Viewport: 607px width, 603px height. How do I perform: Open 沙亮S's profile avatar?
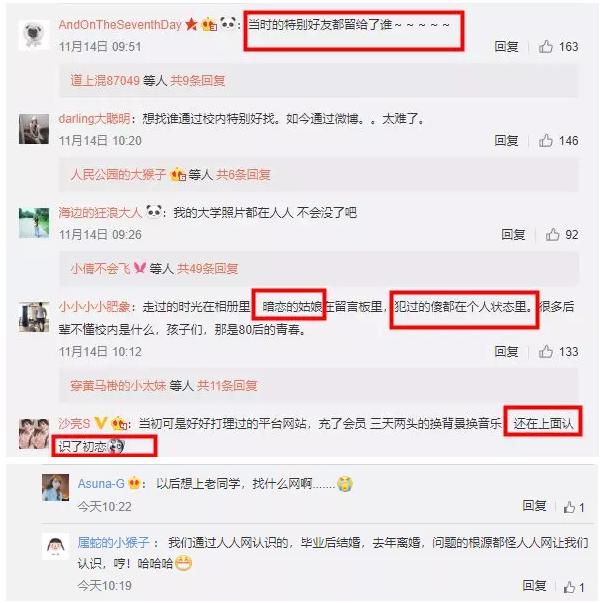tap(34, 434)
